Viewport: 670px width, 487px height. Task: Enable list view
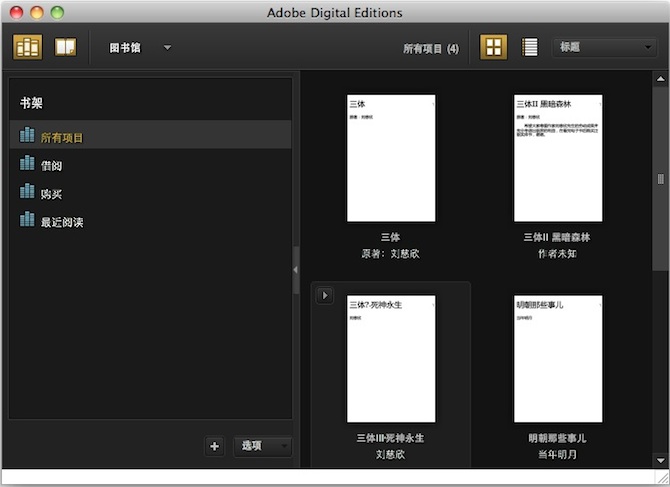[x=530, y=47]
